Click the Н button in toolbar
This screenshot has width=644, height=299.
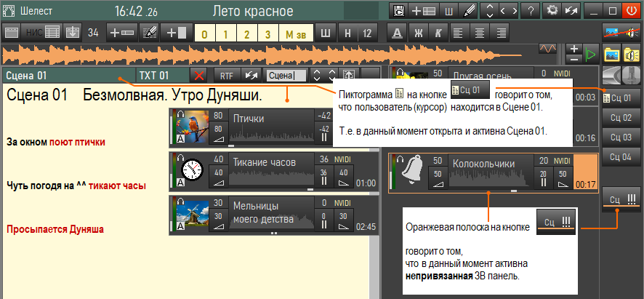pyautogui.click(x=347, y=33)
